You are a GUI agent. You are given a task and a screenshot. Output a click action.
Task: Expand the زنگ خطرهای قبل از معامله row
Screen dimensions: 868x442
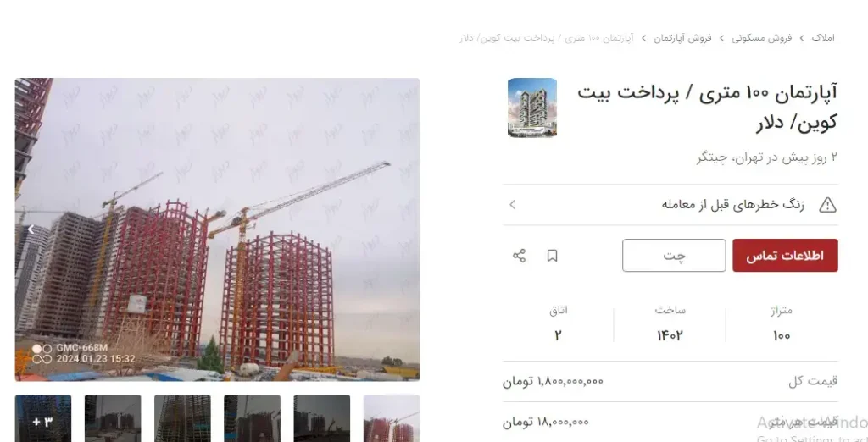tap(670, 205)
